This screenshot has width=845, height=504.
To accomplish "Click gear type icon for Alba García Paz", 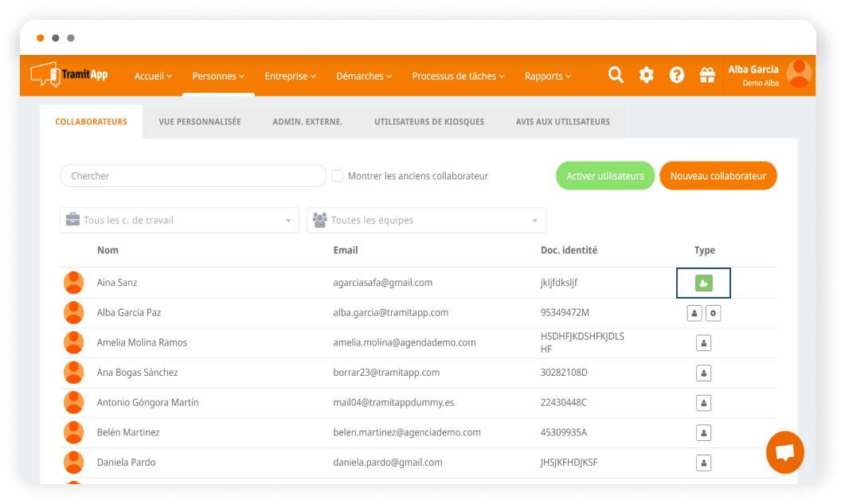I will [x=714, y=313].
